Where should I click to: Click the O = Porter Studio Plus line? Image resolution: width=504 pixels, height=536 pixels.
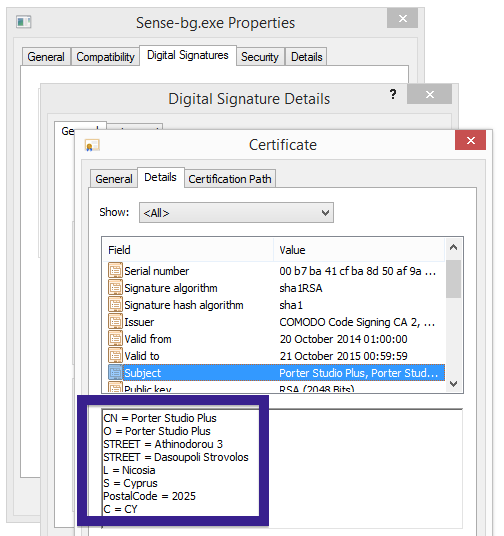[157, 431]
